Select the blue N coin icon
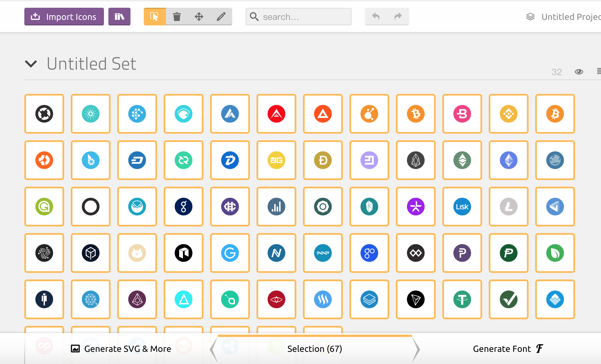The width and height of the screenshot is (601, 364). click(x=276, y=253)
